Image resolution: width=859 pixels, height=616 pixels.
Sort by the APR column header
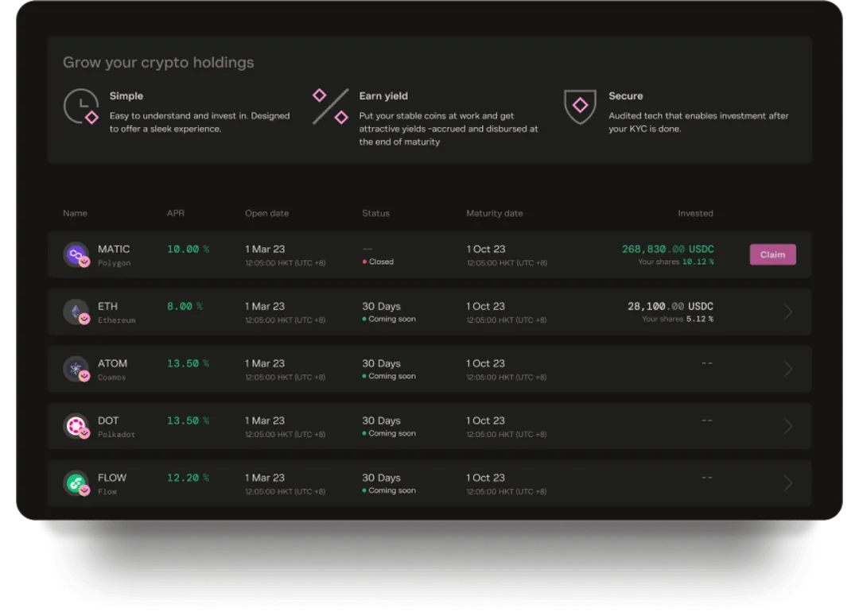[x=175, y=213]
